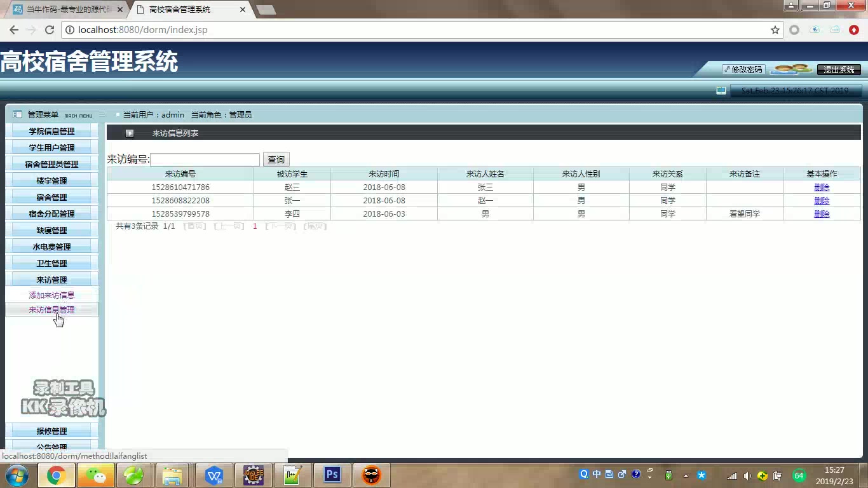Expand 水电费管理 menu
868x488 pixels.
click(x=51, y=247)
